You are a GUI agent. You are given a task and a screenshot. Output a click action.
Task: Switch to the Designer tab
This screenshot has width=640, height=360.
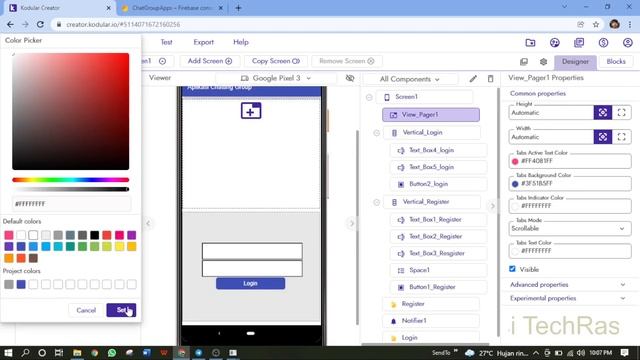pyautogui.click(x=575, y=62)
